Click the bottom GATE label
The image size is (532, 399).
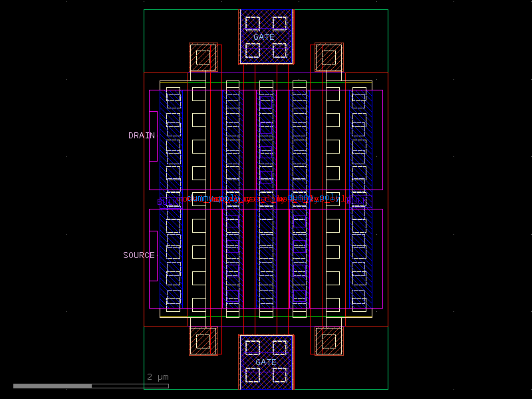coord(266,362)
